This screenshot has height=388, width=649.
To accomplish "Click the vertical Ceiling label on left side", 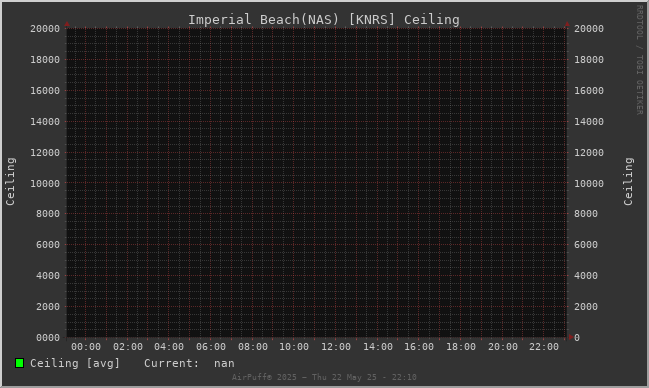I will 10,181.
